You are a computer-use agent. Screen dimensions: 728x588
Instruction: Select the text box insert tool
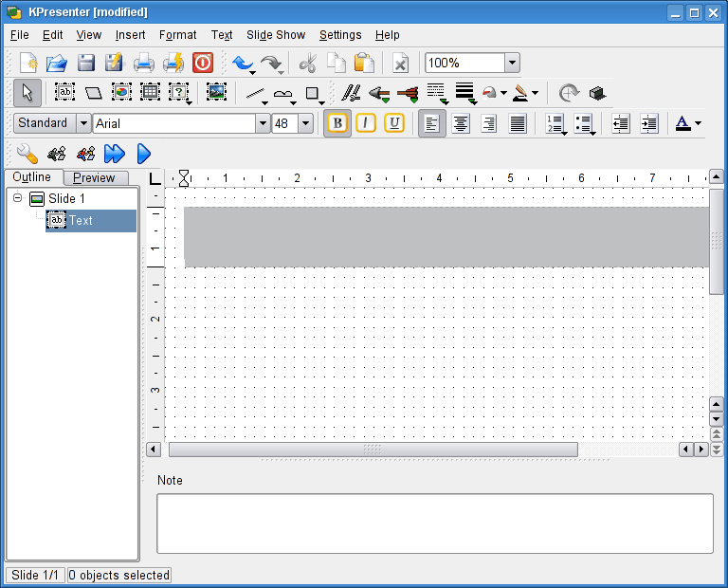click(x=64, y=93)
